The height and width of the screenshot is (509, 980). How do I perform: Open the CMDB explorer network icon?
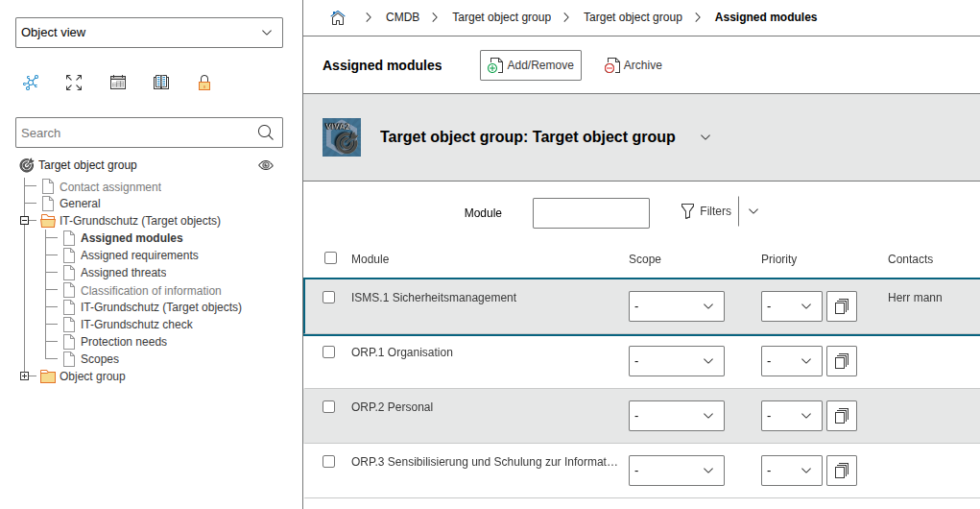pos(31,83)
